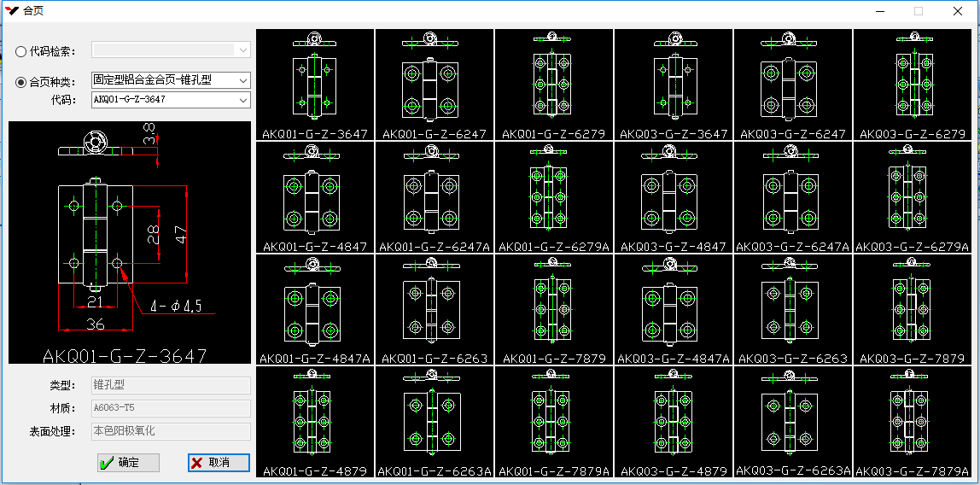Select the AKQ01-G-Z-6247 hinge thumbnail

point(435,85)
